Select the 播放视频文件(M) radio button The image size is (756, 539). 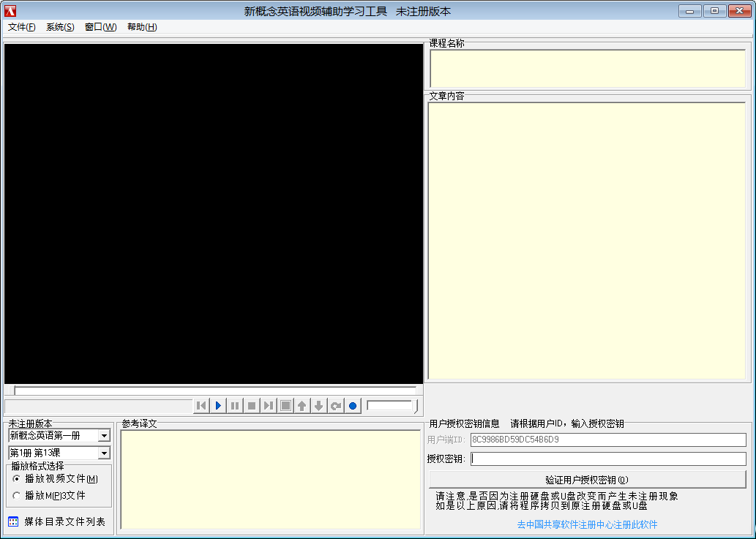coord(16,479)
